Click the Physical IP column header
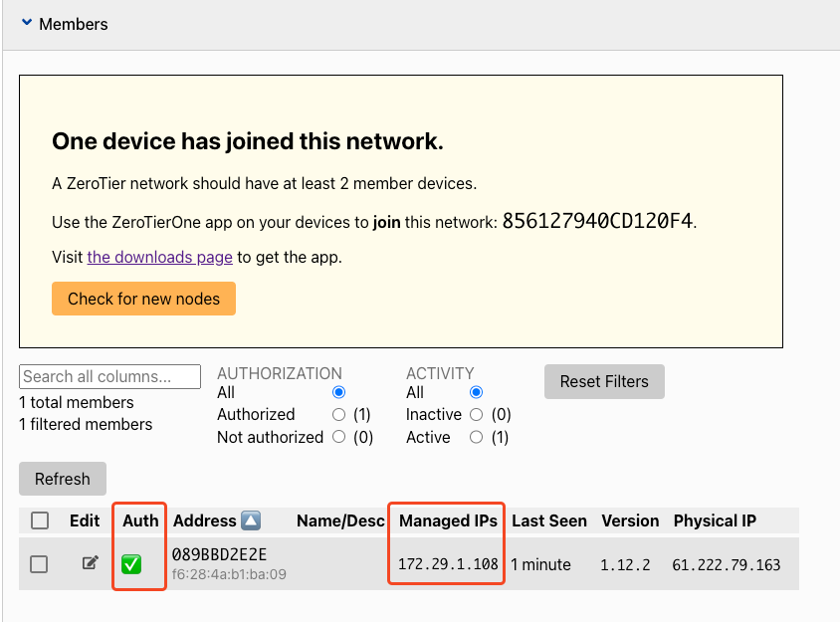Screen dimensions: 840x622 click(715, 520)
